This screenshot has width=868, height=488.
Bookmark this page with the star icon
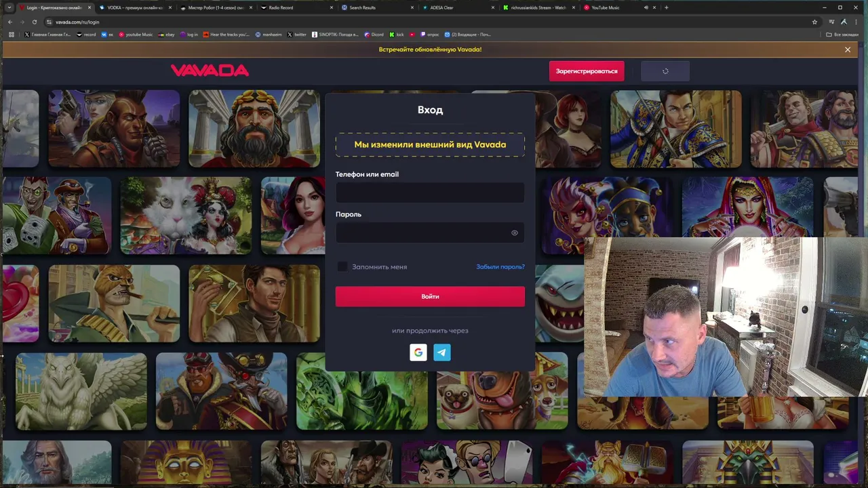coord(814,22)
